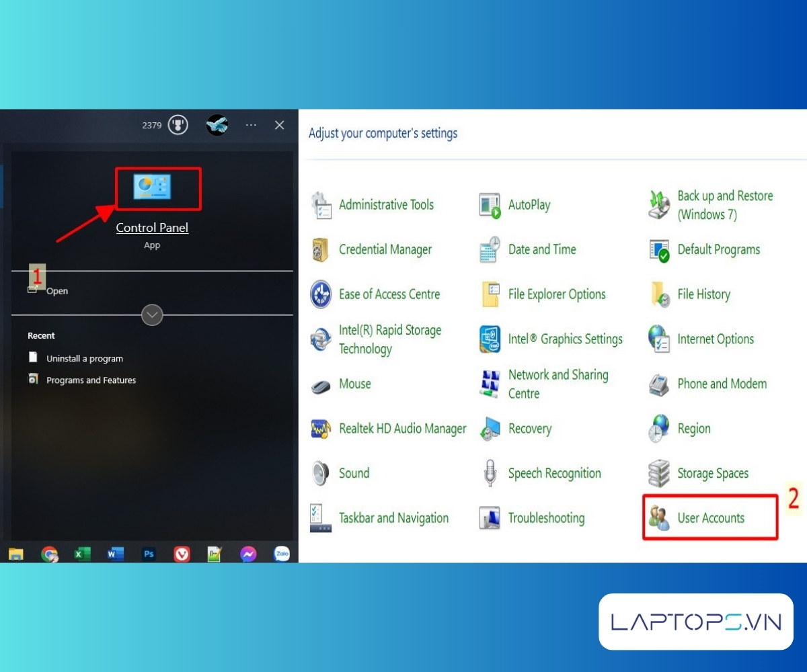Screen dimensions: 807x672
Task: Open the User Accounts icon
Action: [659, 518]
